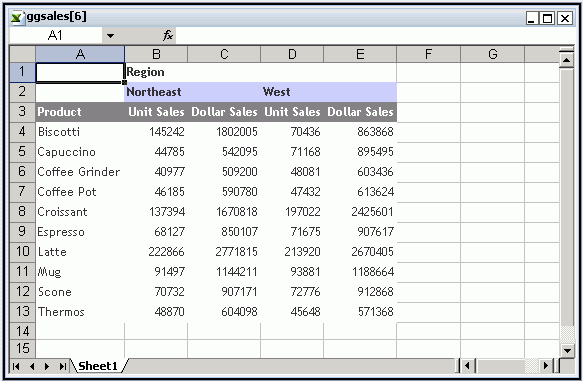Select row 15 header
This screenshot has width=583, height=381.
(22, 348)
